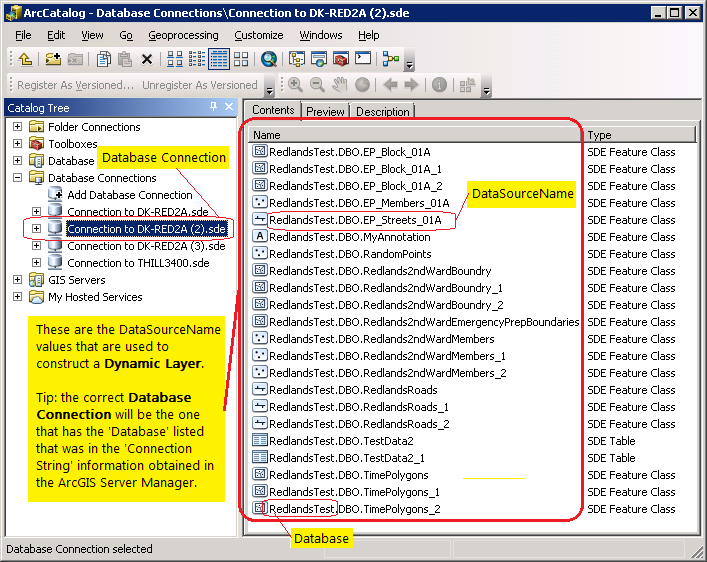The width and height of the screenshot is (707, 562).
Task: Click Register As Versioned button
Action: [75, 85]
